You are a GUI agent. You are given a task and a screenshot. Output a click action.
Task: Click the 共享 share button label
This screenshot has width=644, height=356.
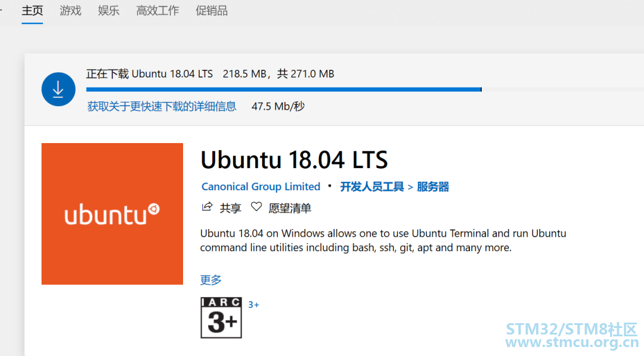(x=230, y=208)
